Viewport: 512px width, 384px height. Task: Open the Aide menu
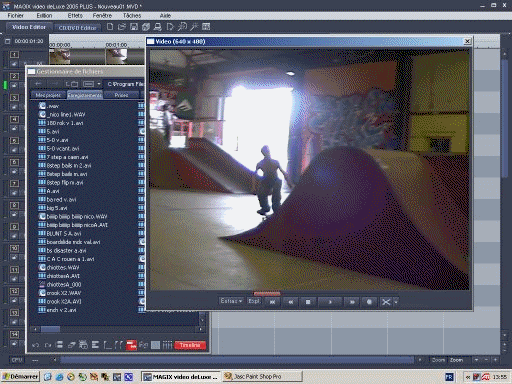165,15
